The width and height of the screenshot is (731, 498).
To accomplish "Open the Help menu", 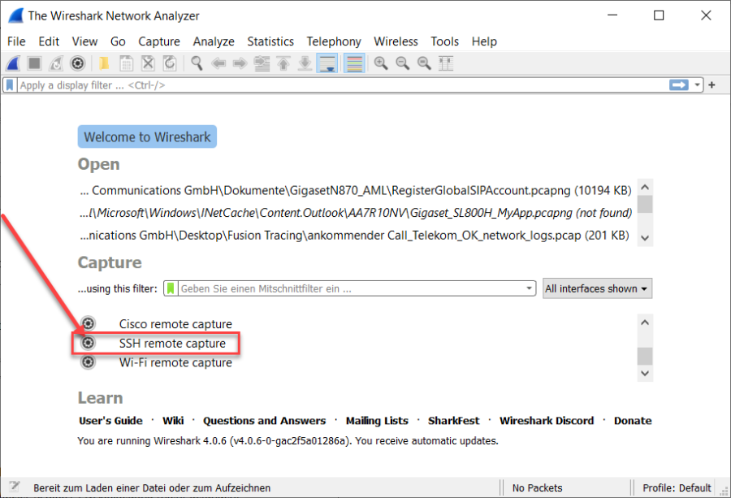I will click(x=484, y=42).
